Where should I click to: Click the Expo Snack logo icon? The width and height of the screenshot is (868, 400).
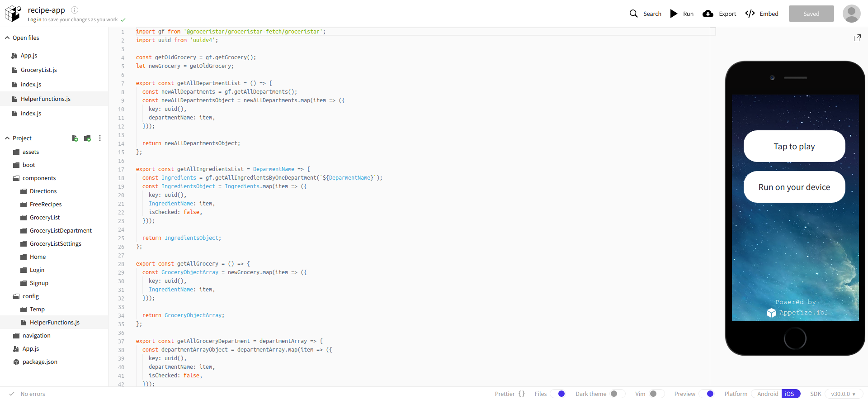point(13,14)
